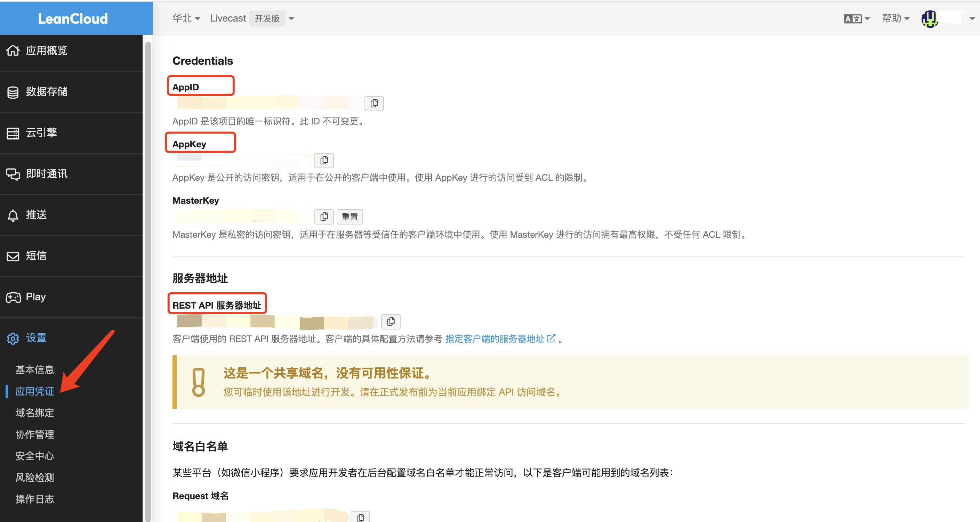Viewport: 980px width, 522px height.
Task: Open the Livecast app switcher dropdown
Action: pos(291,19)
